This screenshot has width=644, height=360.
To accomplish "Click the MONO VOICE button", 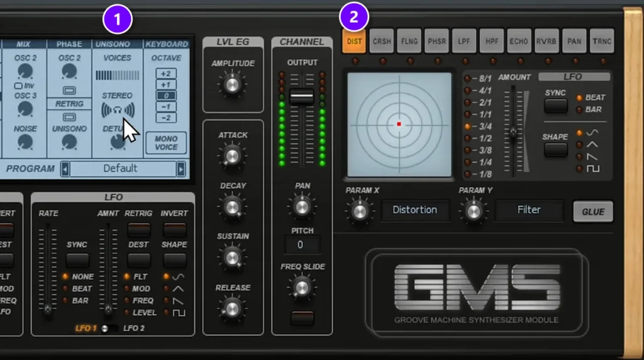I will 166,143.
